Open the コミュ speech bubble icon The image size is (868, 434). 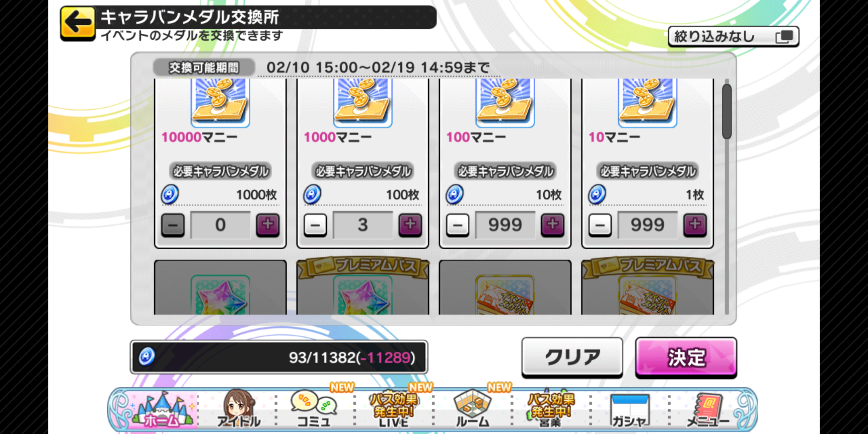(x=314, y=409)
